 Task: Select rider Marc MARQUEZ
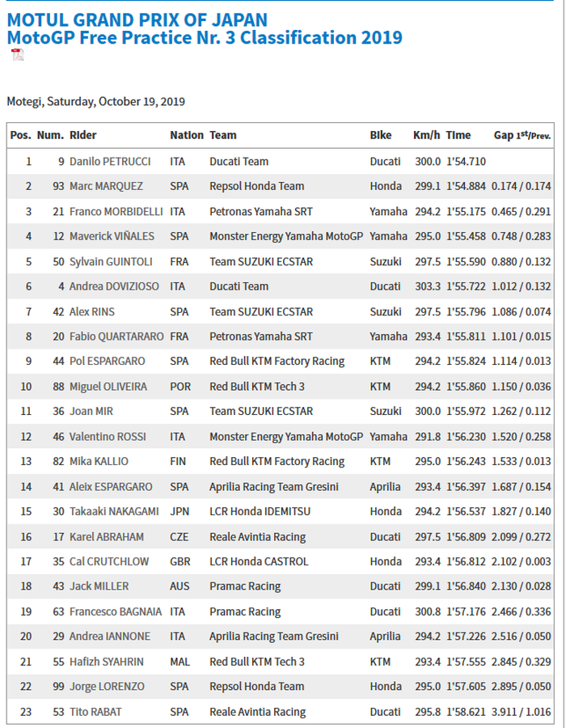coord(106,186)
